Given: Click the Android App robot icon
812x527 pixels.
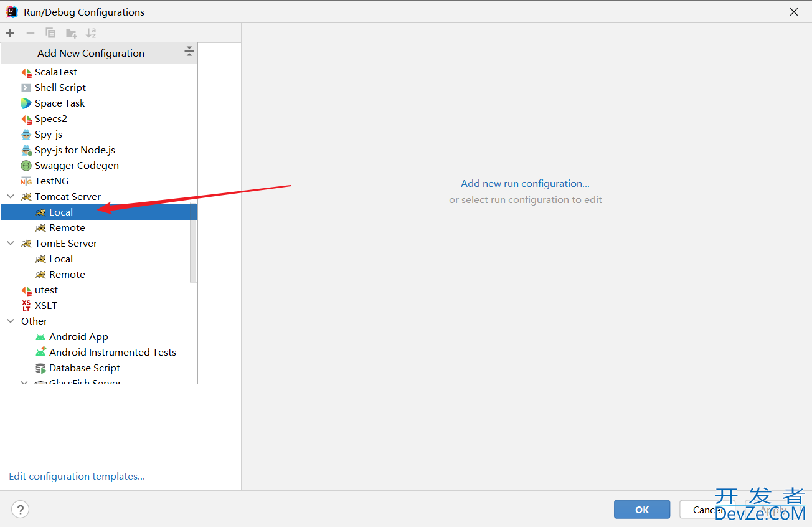Looking at the screenshot, I should tap(40, 337).
